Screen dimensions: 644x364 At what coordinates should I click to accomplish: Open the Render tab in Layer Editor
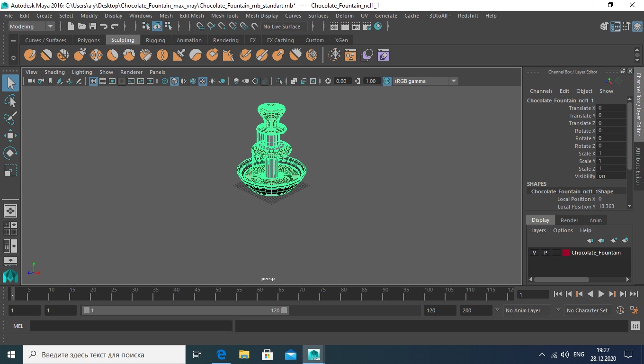coord(569,220)
